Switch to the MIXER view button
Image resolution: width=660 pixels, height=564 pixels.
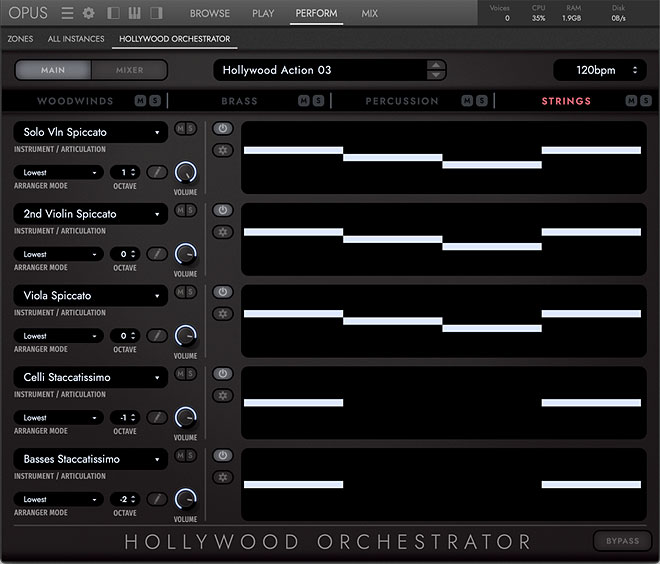pyautogui.click(x=130, y=70)
